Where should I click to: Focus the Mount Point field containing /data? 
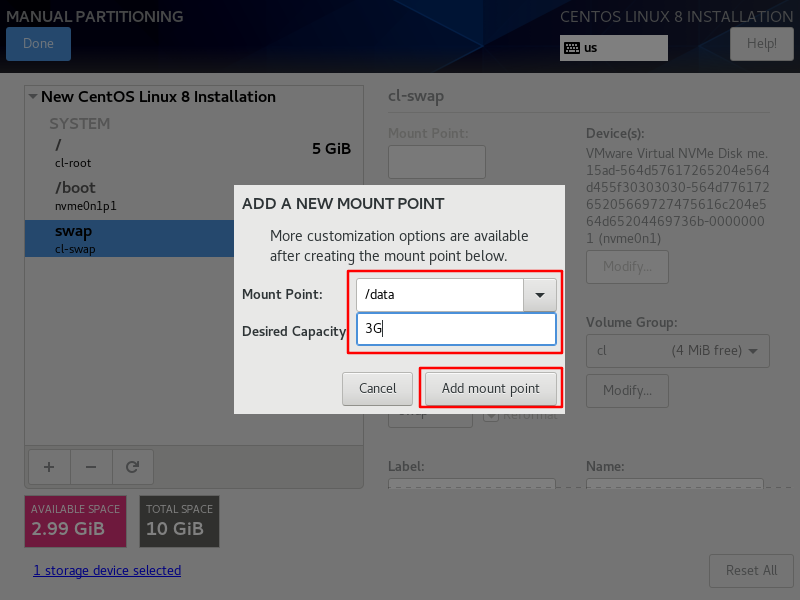(x=440, y=295)
